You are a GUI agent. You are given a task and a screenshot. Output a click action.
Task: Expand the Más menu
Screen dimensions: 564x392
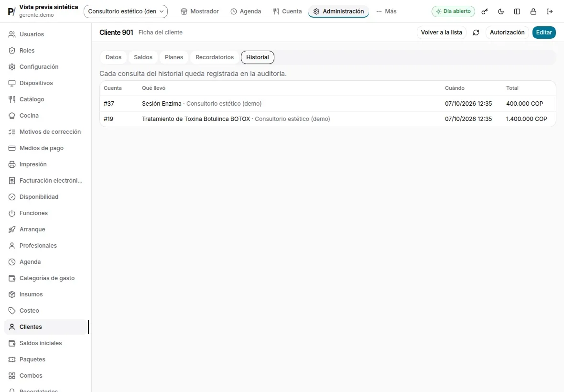[386, 11]
